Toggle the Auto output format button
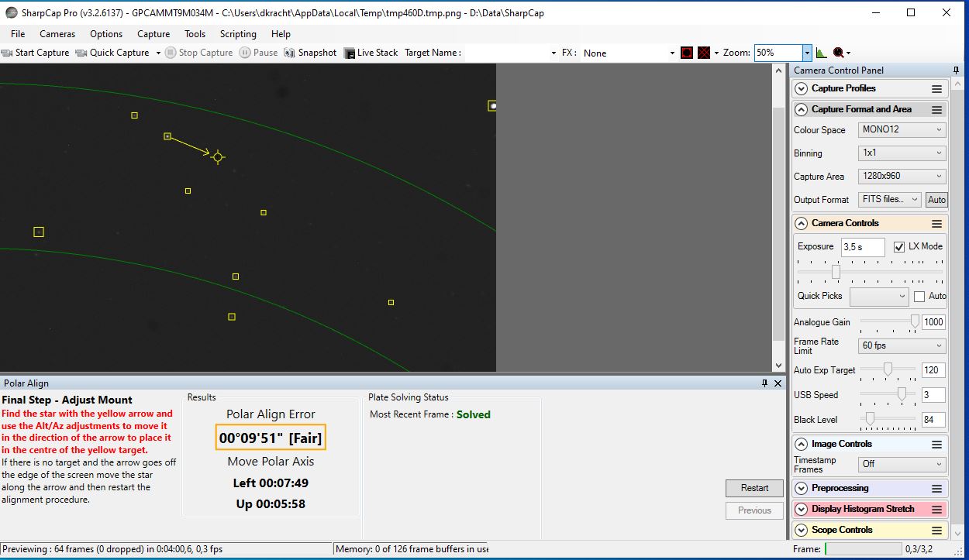This screenshot has height=560, width=969. pos(936,200)
